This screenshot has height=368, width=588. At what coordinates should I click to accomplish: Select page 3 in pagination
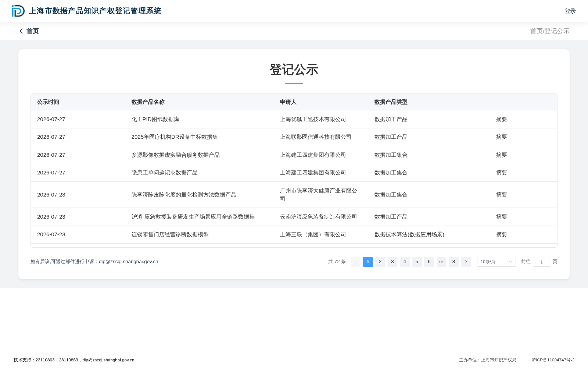point(392,262)
